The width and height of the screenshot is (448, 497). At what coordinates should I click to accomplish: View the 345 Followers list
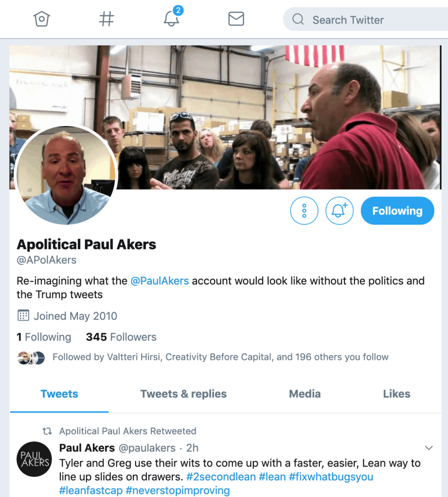click(x=121, y=337)
